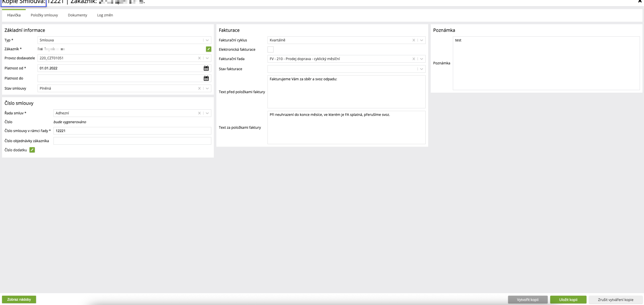
Task: Click the green edit icon beside Číslo dodatku
Action: [32, 150]
